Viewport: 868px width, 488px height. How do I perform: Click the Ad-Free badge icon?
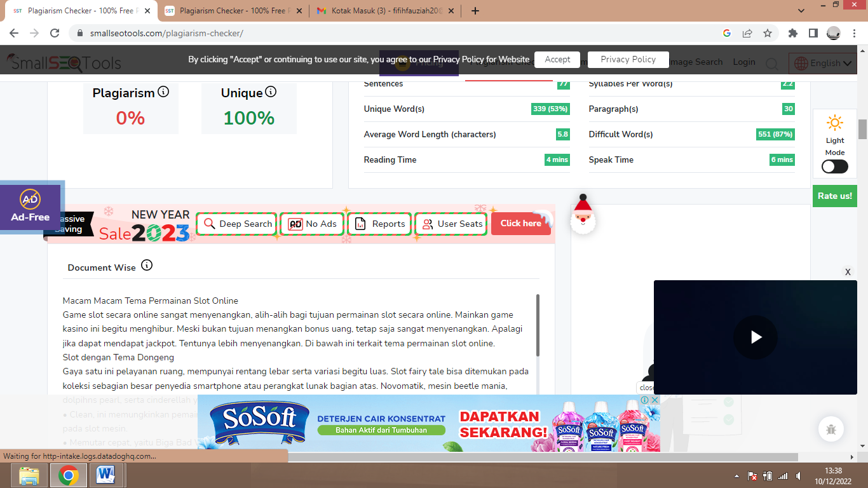(30, 199)
